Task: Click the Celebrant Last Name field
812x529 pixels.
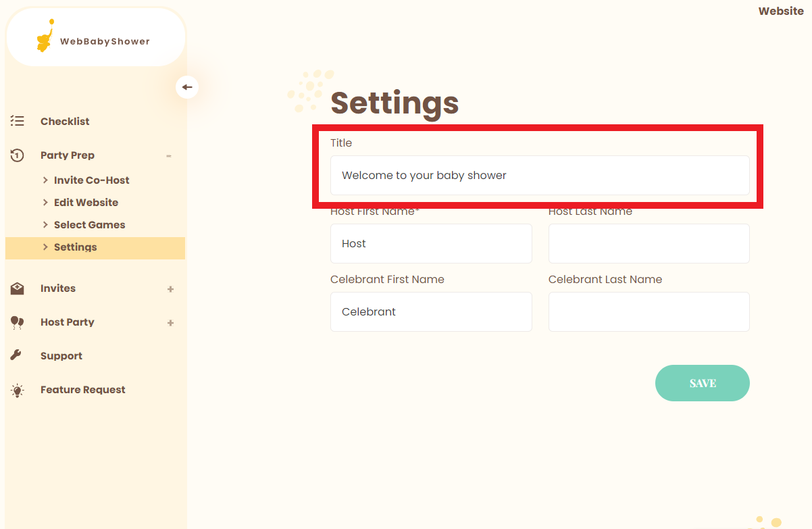Action: click(x=649, y=311)
